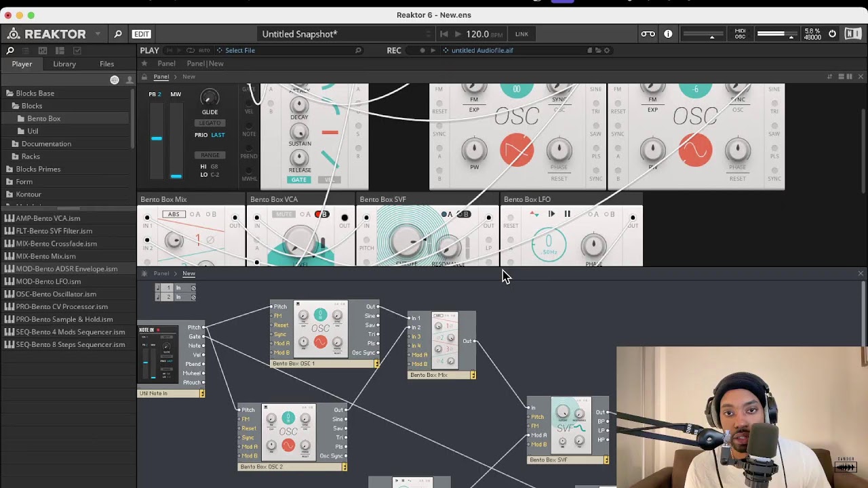Expand the Reaktor menu dropdown arrow
The image size is (868, 488).
(x=98, y=34)
